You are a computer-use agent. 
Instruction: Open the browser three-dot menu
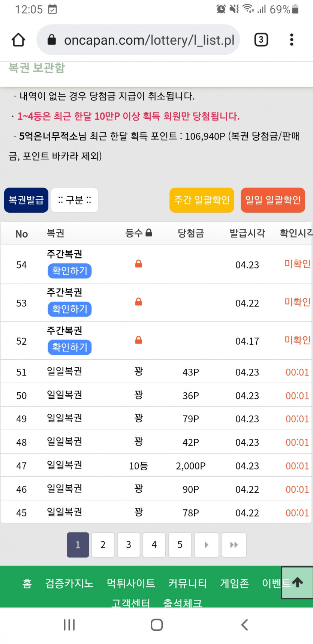[292, 39]
